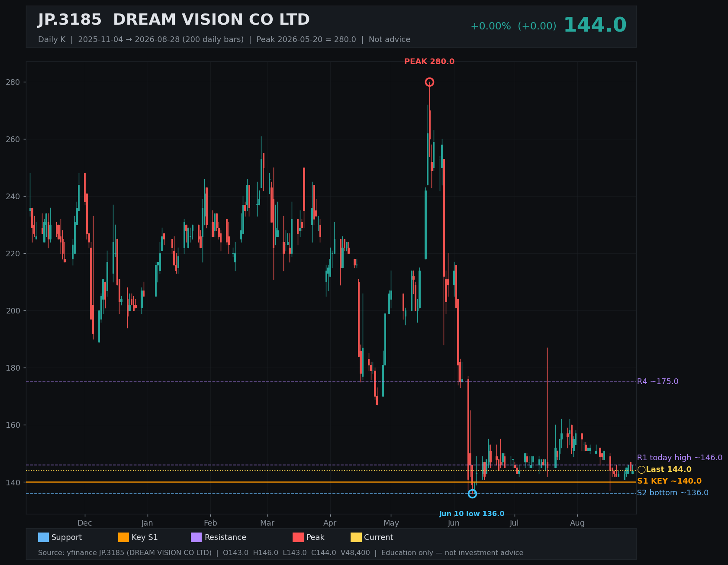Click the 'O143.0' open value in the footer

pos(236,553)
